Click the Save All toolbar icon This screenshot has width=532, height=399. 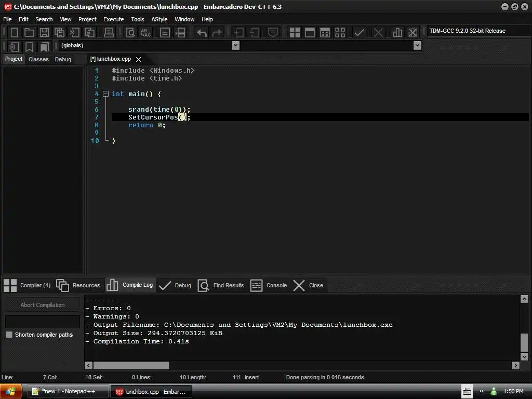pyautogui.click(x=59, y=33)
